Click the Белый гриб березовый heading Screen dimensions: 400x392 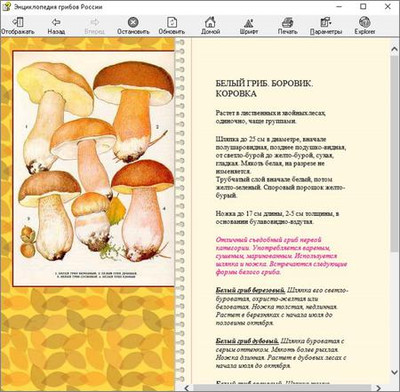250,290
